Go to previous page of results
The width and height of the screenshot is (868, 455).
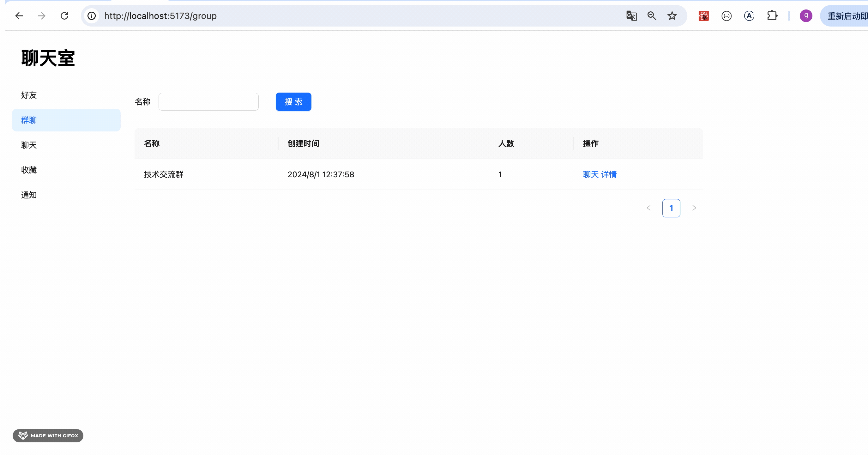tap(649, 208)
